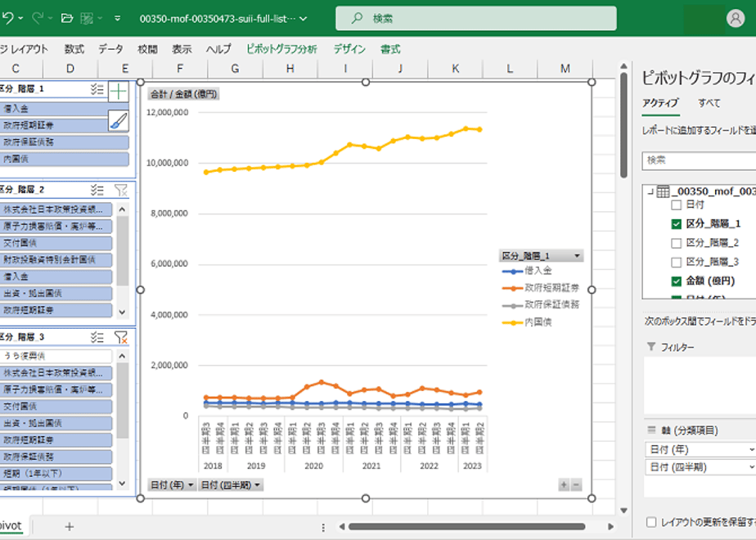
Task: Uncheck the 金額 (億円) field checkbox
Action: tap(677, 281)
